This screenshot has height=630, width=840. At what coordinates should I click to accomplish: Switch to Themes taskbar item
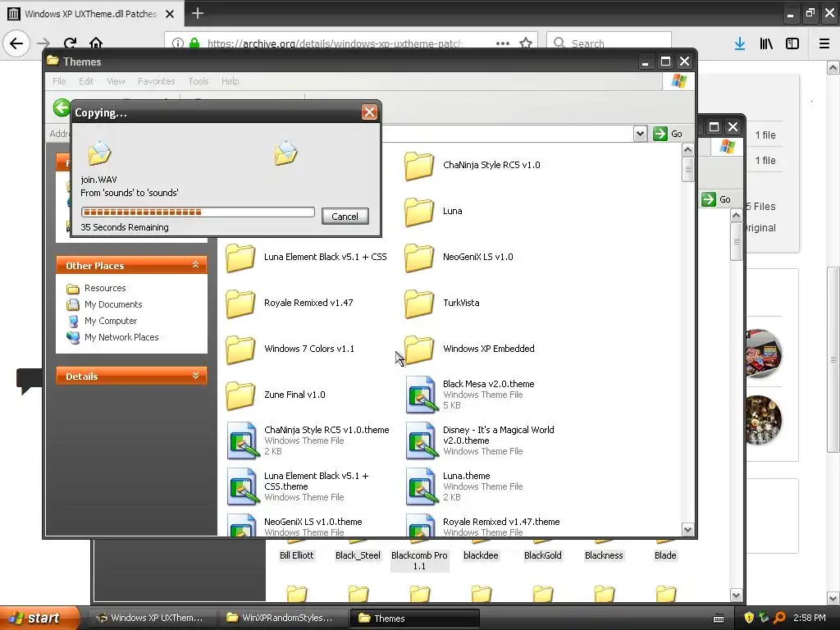click(414, 619)
